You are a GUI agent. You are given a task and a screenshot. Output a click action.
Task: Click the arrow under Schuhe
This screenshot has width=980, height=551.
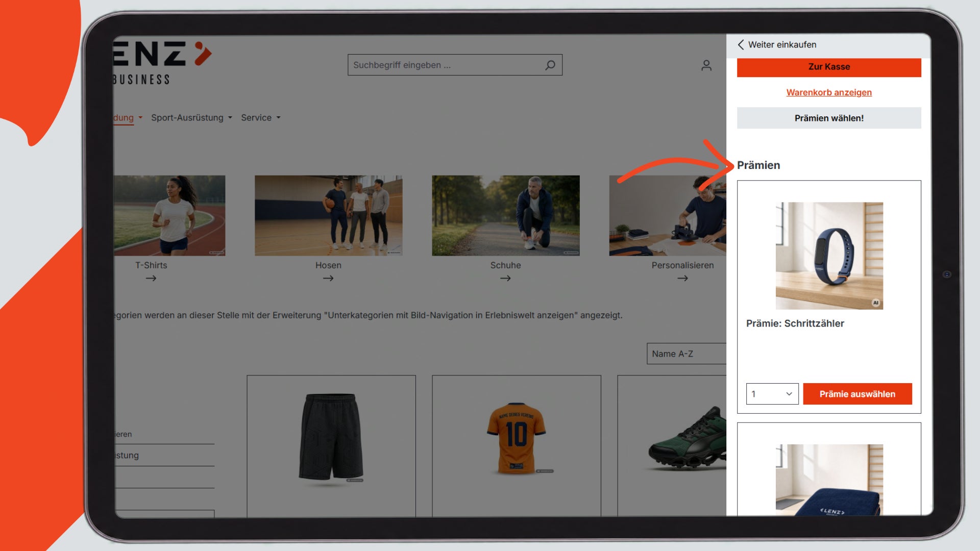505,279
